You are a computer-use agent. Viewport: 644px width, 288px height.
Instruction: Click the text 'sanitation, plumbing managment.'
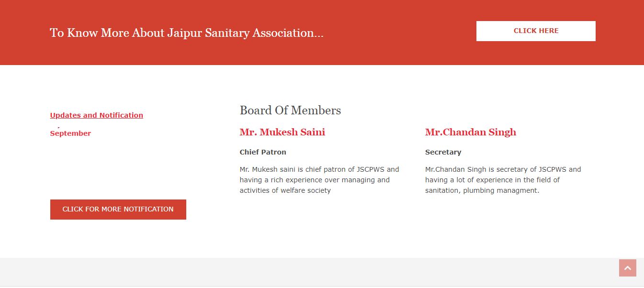coord(482,190)
